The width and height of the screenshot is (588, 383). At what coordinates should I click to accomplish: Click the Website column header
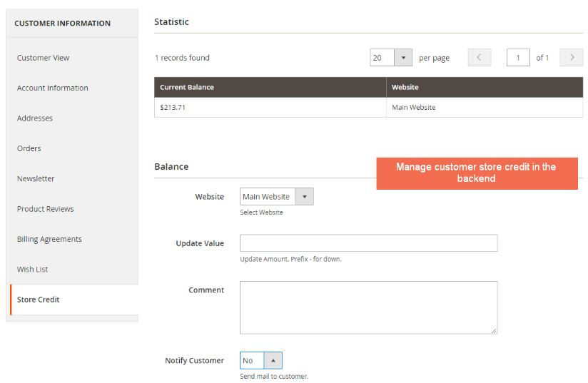405,87
